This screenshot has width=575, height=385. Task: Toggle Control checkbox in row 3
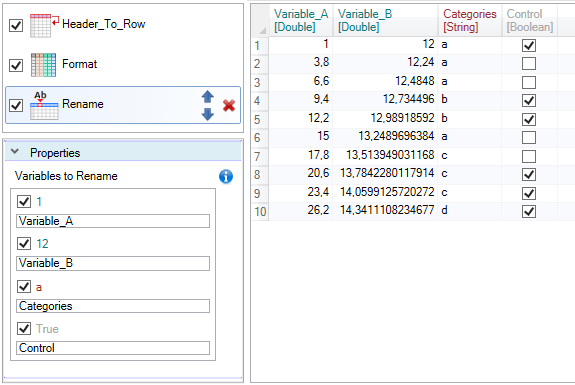(529, 82)
